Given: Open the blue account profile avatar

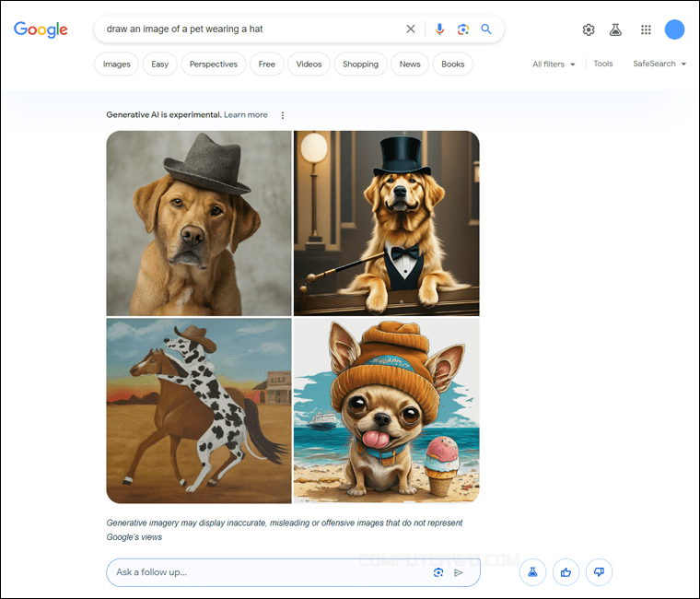Looking at the screenshot, I should pos(674,29).
